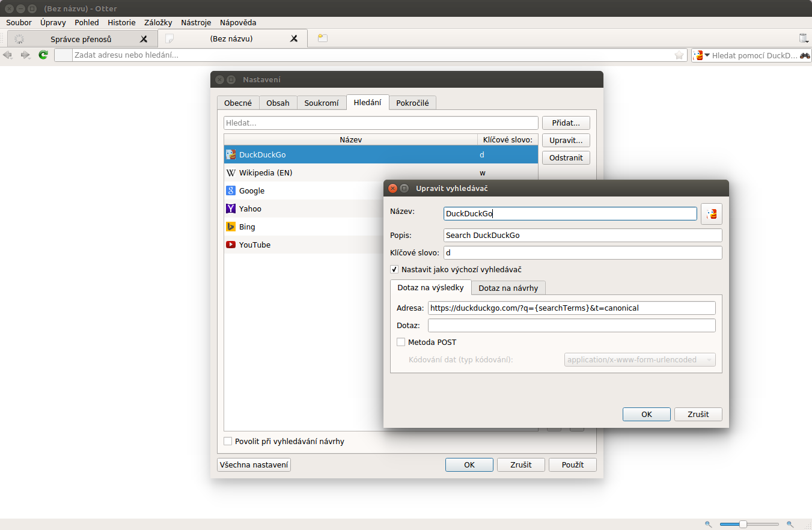This screenshot has width=812, height=530.
Task: Open the Nástroje menu
Action: pyautogui.click(x=197, y=22)
